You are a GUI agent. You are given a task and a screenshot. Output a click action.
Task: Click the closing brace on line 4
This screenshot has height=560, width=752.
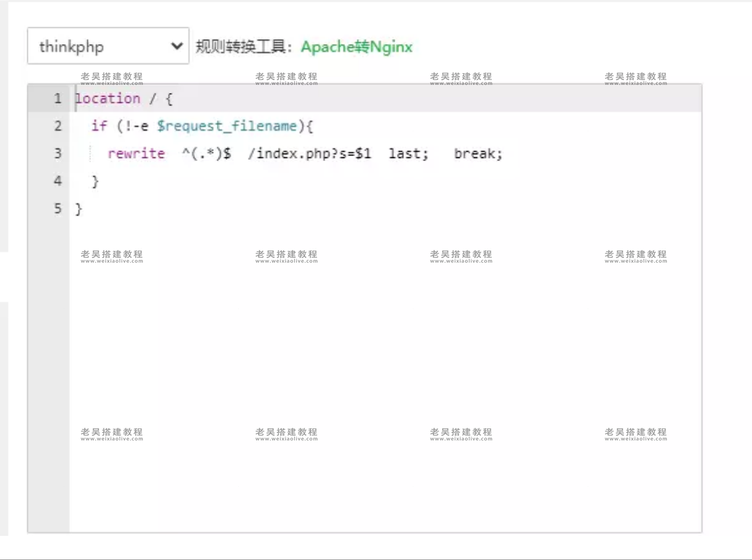pyautogui.click(x=95, y=181)
